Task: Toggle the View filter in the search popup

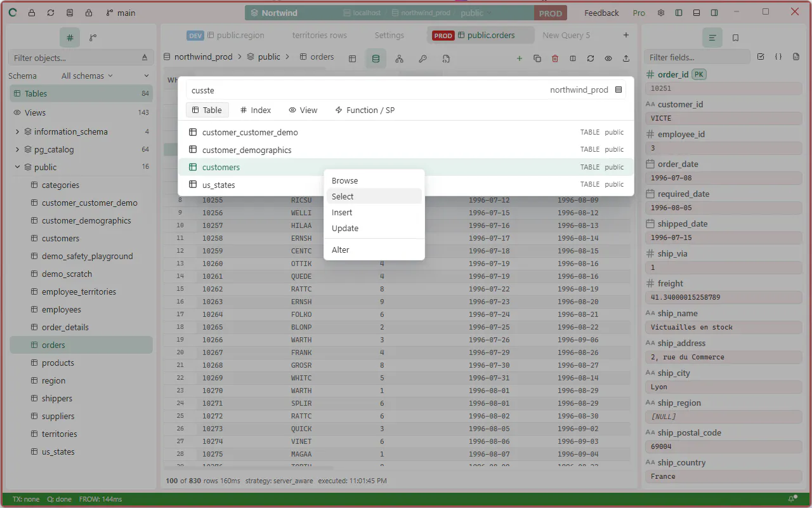Action: (x=303, y=110)
